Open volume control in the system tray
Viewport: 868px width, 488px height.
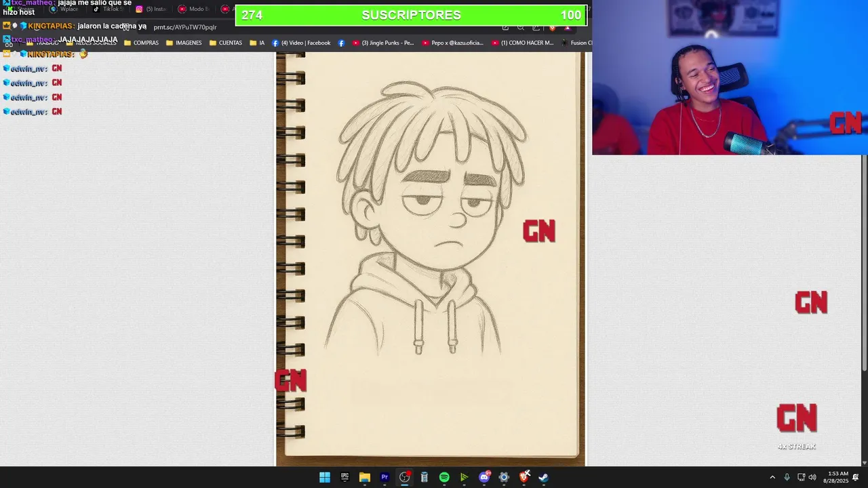click(x=812, y=477)
